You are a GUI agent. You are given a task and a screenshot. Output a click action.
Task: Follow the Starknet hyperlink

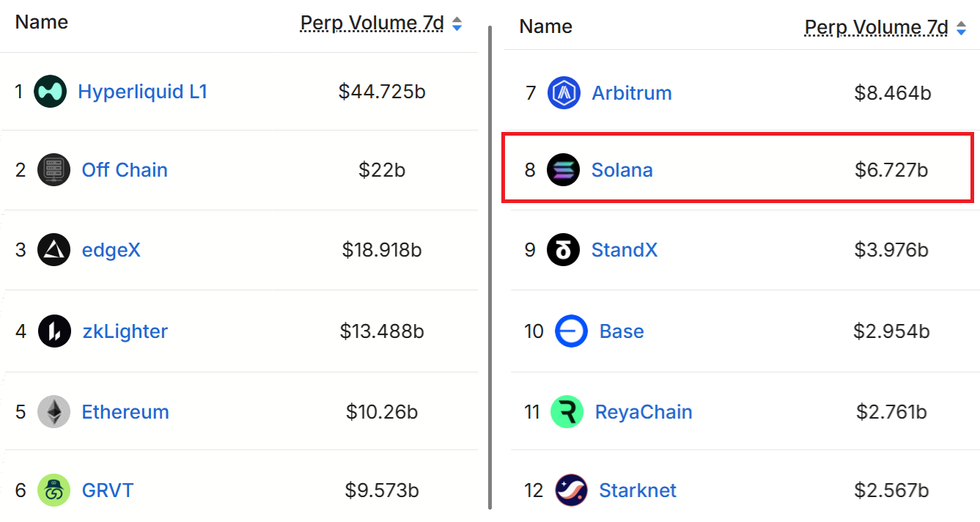point(637,490)
